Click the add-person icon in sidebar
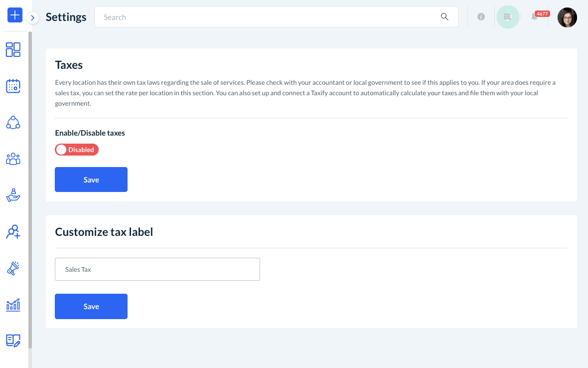Screen dimensions: 588x368 pos(13,232)
